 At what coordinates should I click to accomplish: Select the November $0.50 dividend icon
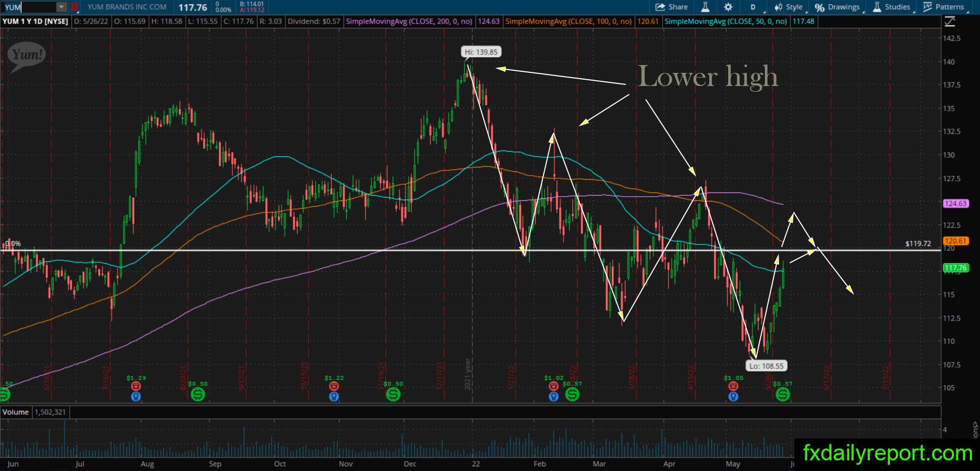[393, 394]
